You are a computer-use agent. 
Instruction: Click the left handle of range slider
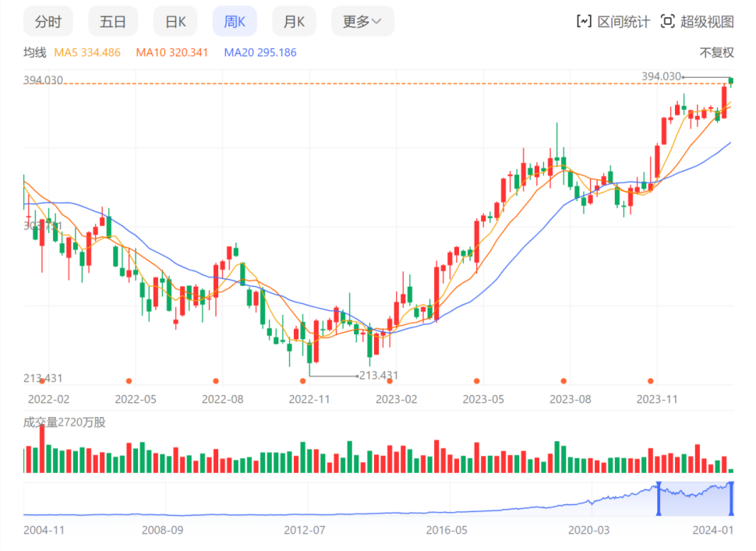click(x=659, y=499)
